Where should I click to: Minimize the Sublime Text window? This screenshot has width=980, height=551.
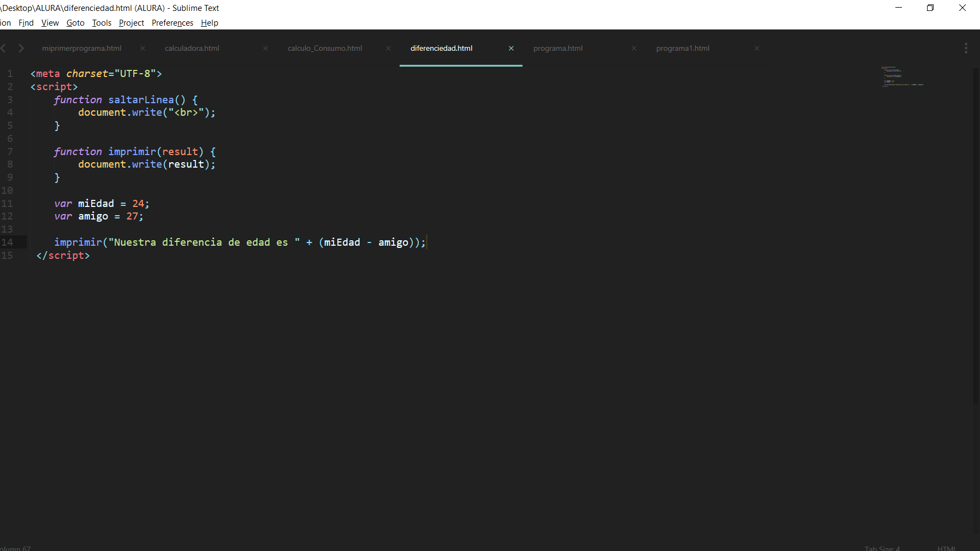tap(899, 8)
